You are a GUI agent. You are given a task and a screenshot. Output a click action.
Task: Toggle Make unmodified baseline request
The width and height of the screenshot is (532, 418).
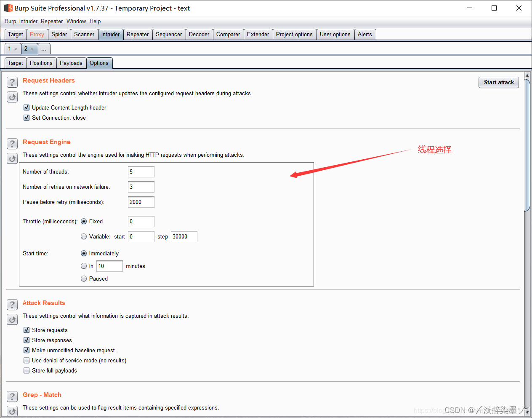click(27, 350)
